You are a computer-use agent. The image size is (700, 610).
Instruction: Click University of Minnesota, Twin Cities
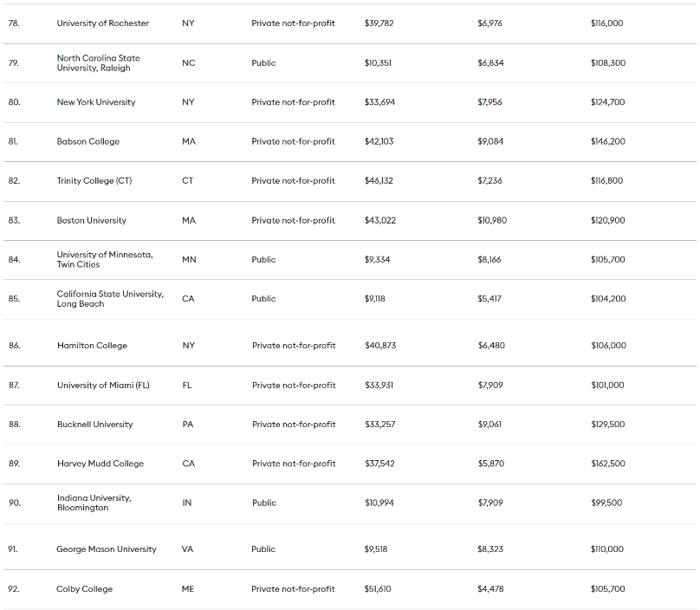pyautogui.click(x=105, y=259)
